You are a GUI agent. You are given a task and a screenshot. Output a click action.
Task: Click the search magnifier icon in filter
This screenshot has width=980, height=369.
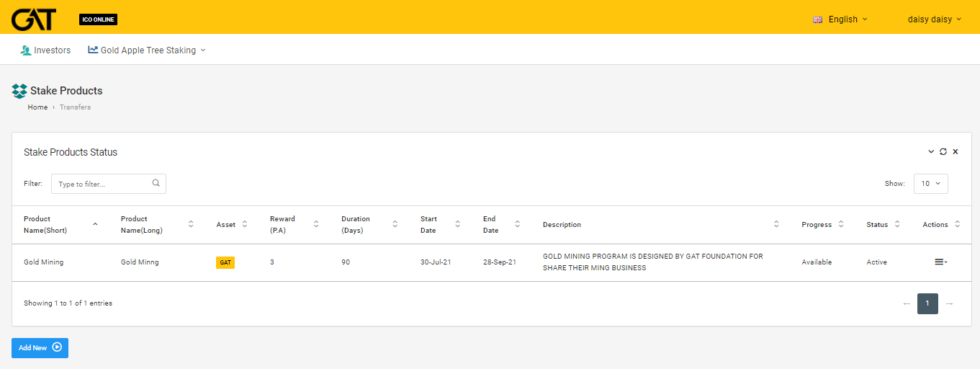(x=156, y=183)
